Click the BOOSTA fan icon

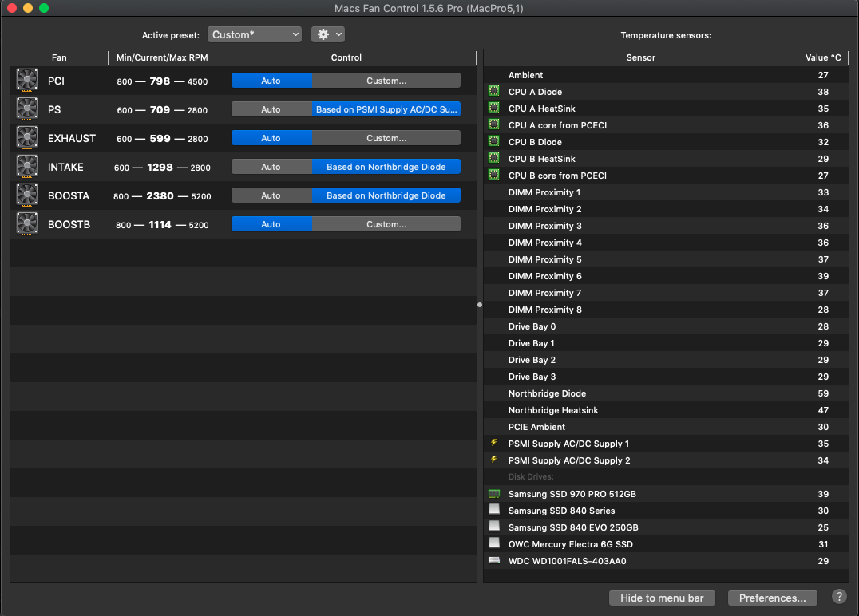click(x=27, y=195)
